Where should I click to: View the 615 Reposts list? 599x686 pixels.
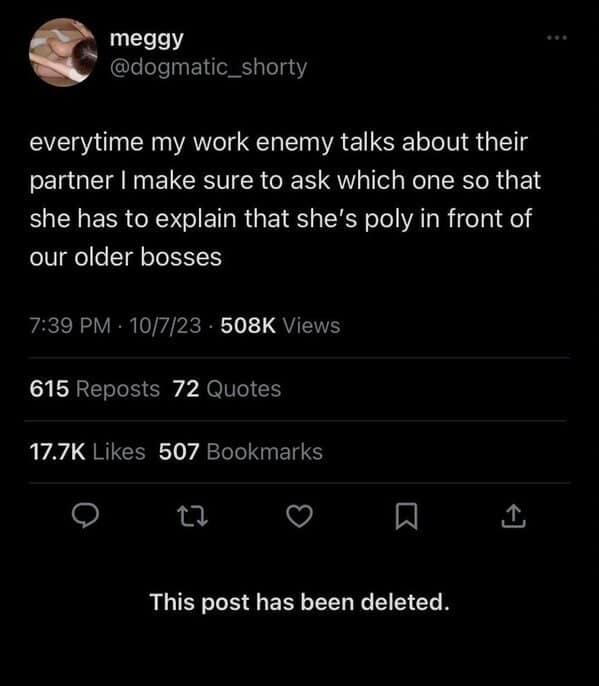coord(95,388)
